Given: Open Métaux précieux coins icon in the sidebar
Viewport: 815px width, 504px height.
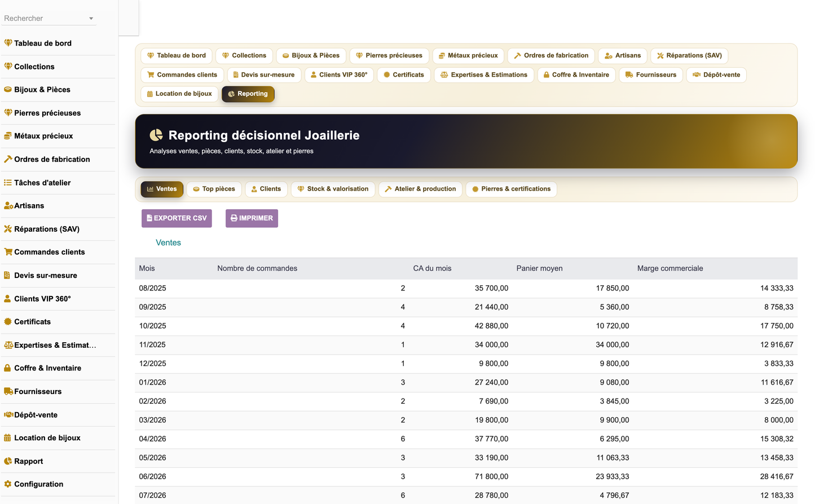Looking at the screenshot, I should pos(8,136).
